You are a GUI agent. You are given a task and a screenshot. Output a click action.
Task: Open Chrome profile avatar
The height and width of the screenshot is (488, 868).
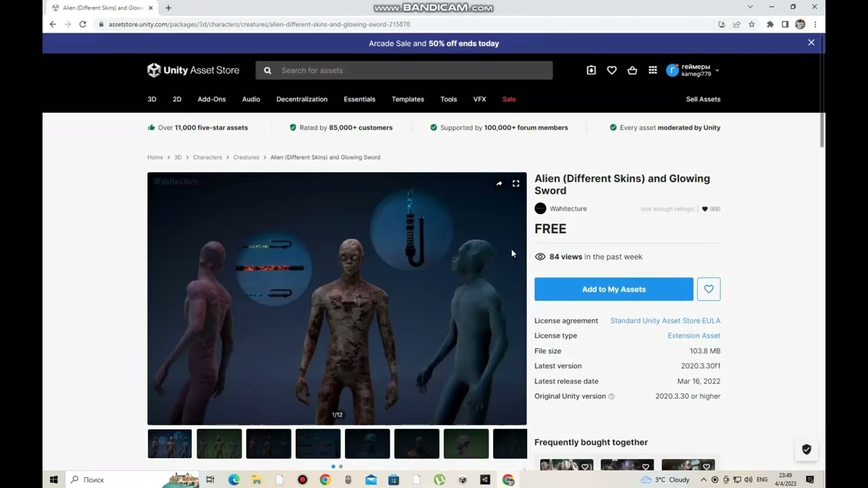(x=800, y=24)
